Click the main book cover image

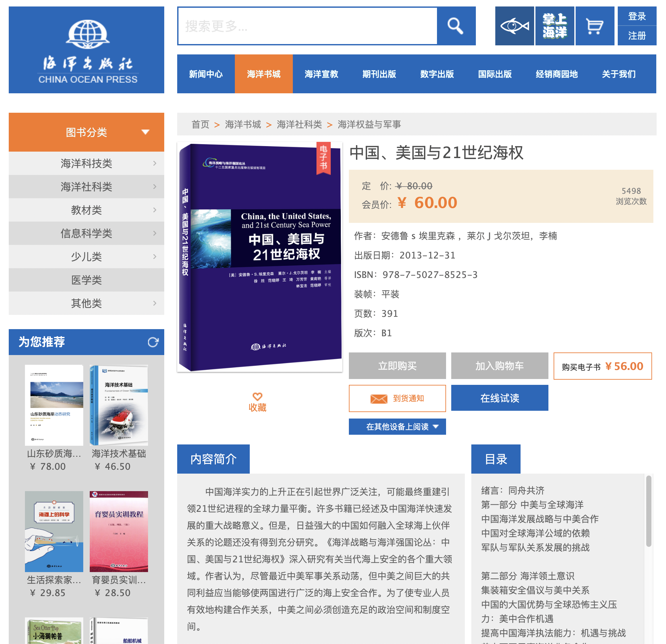[x=260, y=257]
